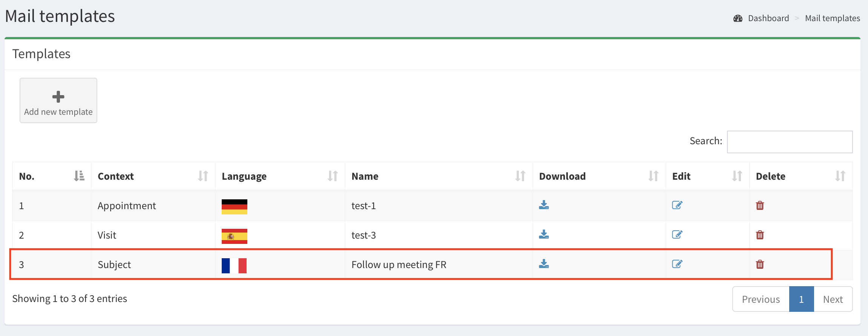Select page 1 in pagination
The image size is (868, 336).
tap(801, 299)
